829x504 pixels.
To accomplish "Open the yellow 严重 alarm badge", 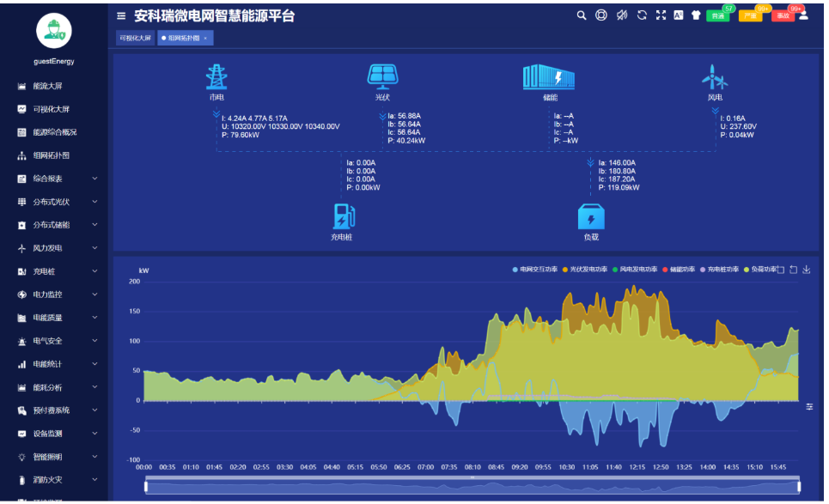I will (x=751, y=15).
